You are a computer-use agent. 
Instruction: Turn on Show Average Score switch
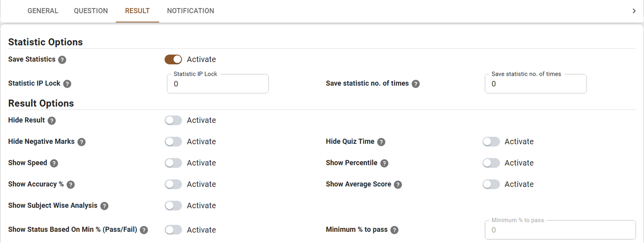coord(491,185)
